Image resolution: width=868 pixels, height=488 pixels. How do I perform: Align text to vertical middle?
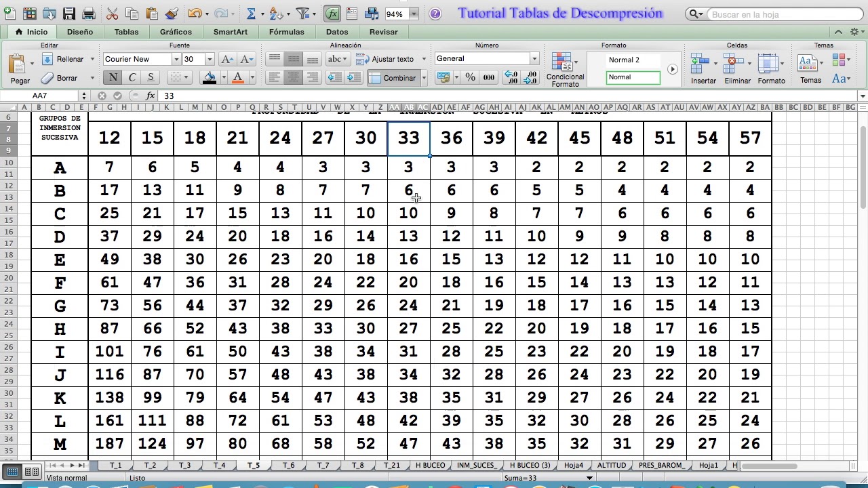tap(293, 59)
